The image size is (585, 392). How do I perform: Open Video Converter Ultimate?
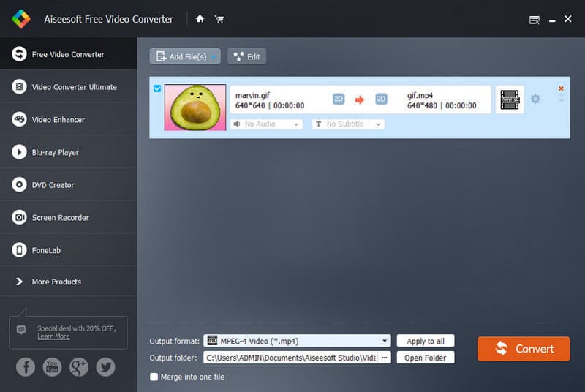pyautogui.click(x=68, y=87)
